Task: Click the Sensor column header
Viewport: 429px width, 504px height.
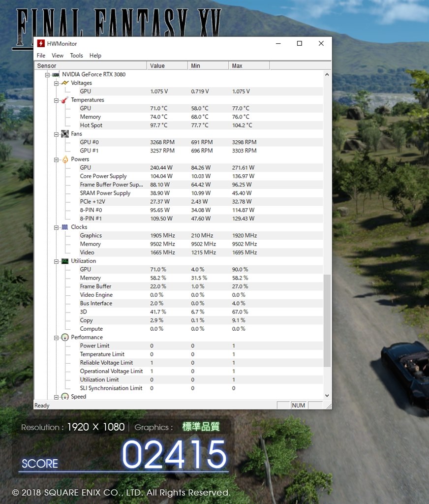Action: [x=91, y=65]
